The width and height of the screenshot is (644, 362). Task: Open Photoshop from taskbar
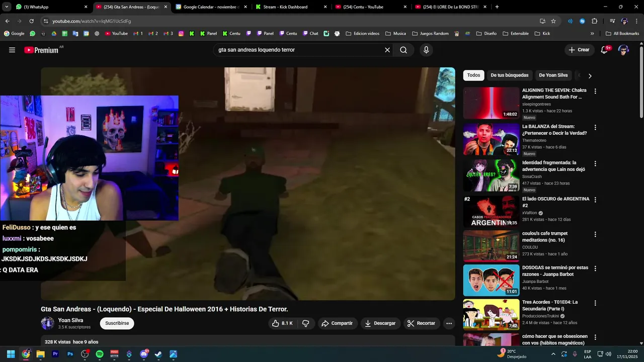click(x=70, y=354)
